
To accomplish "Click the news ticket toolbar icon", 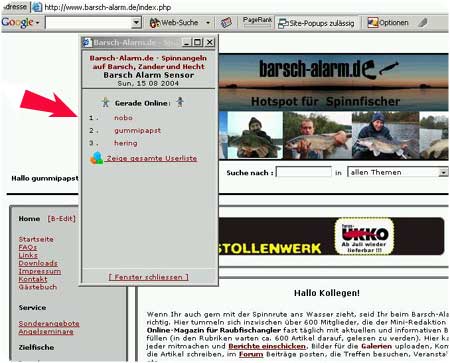I will [x=226, y=23].
